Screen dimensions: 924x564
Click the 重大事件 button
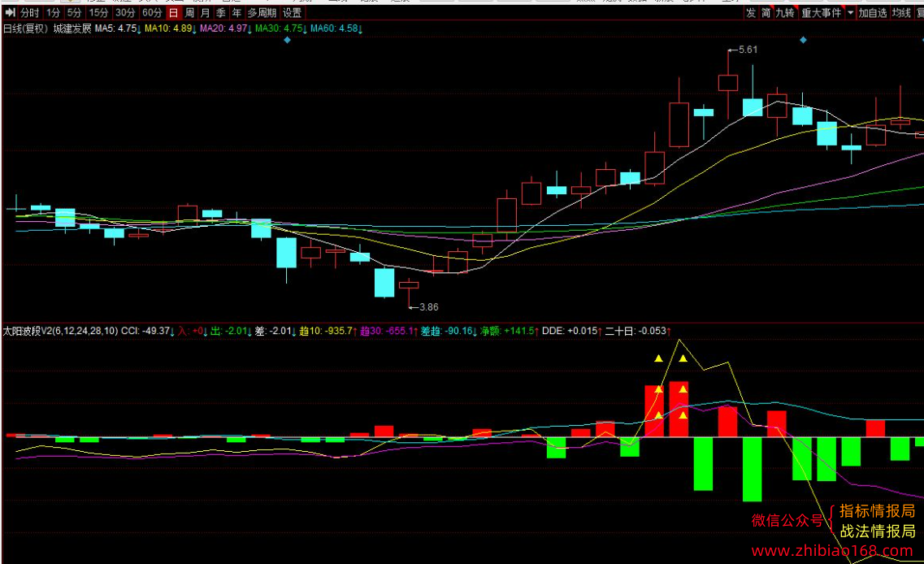(822, 12)
